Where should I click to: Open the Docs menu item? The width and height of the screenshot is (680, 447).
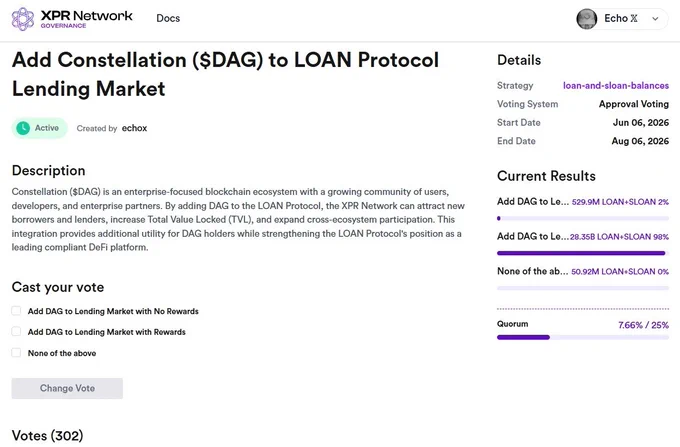click(x=168, y=18)
